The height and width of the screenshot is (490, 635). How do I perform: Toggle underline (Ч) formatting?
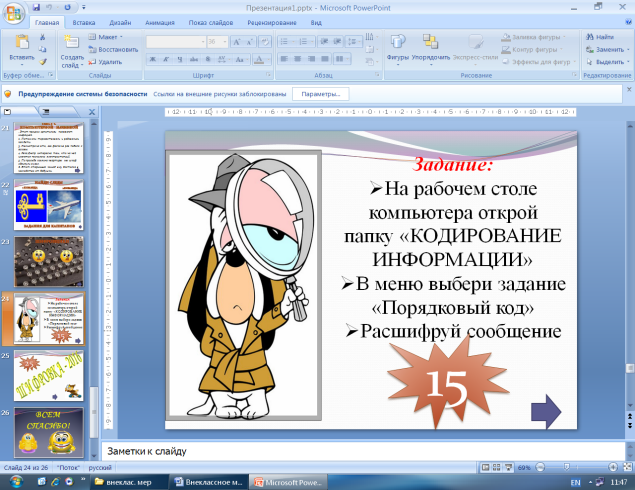(180, 60)
